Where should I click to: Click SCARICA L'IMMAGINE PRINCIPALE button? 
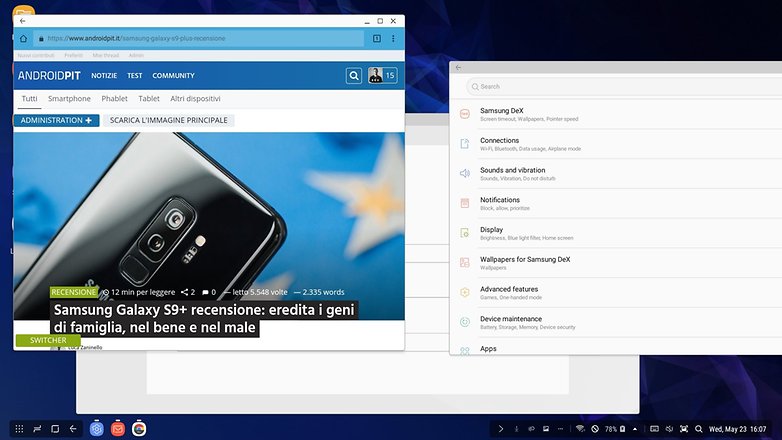pos(169,120)
